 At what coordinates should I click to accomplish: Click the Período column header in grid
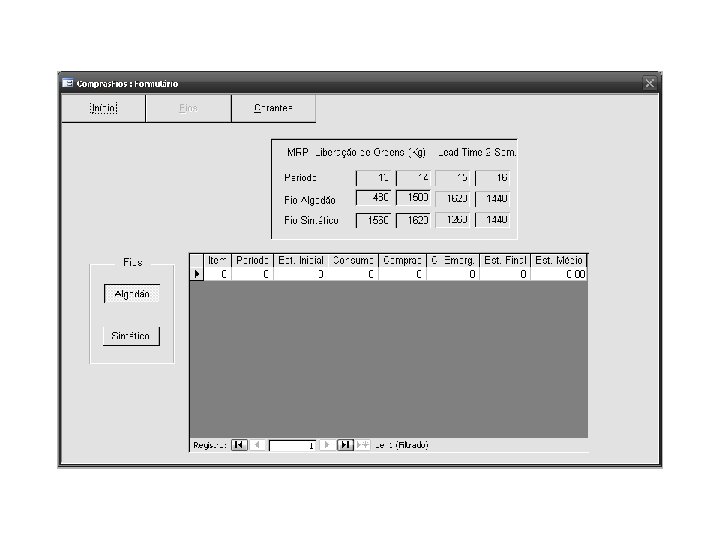point(252,260)
